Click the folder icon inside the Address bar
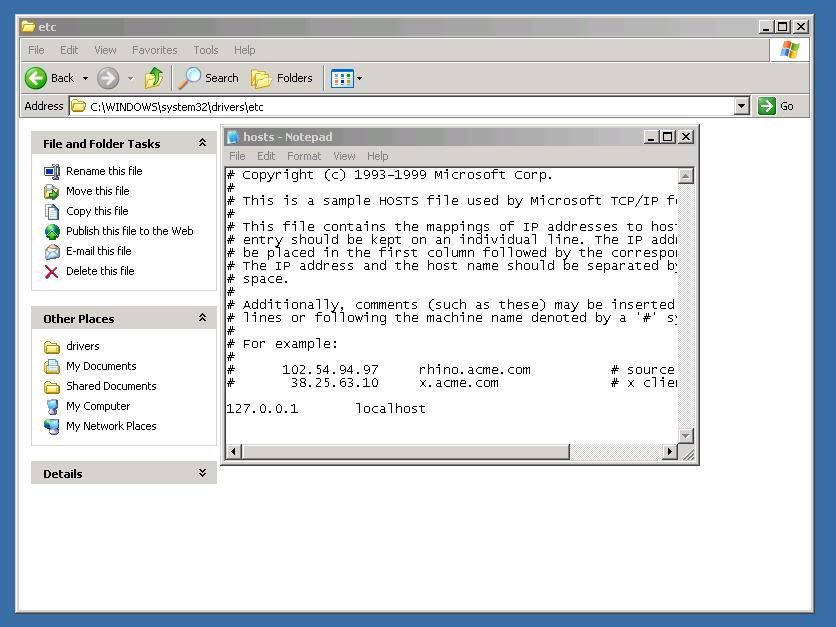 [78, 106]
